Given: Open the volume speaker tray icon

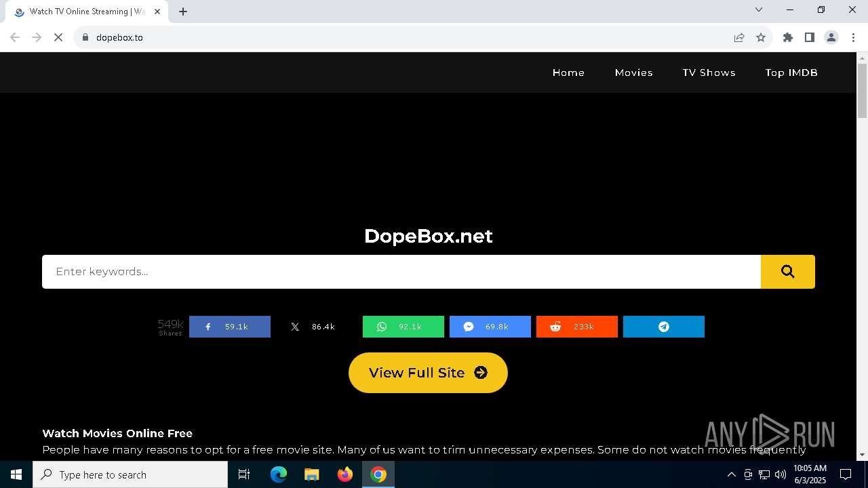Looking at the screenshot, I should click(781, 474).
